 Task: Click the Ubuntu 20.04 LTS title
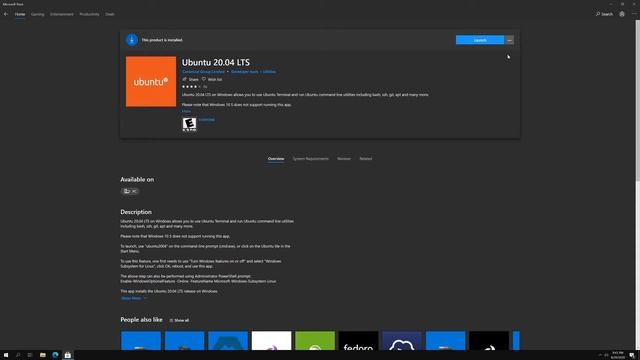[216, 62]
